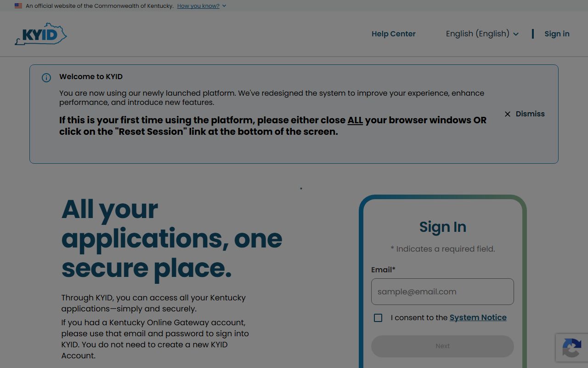Click the US flag icon
The height and width of the screenshot is (368, 588).
pyautogui.click(x=18, y=6)
